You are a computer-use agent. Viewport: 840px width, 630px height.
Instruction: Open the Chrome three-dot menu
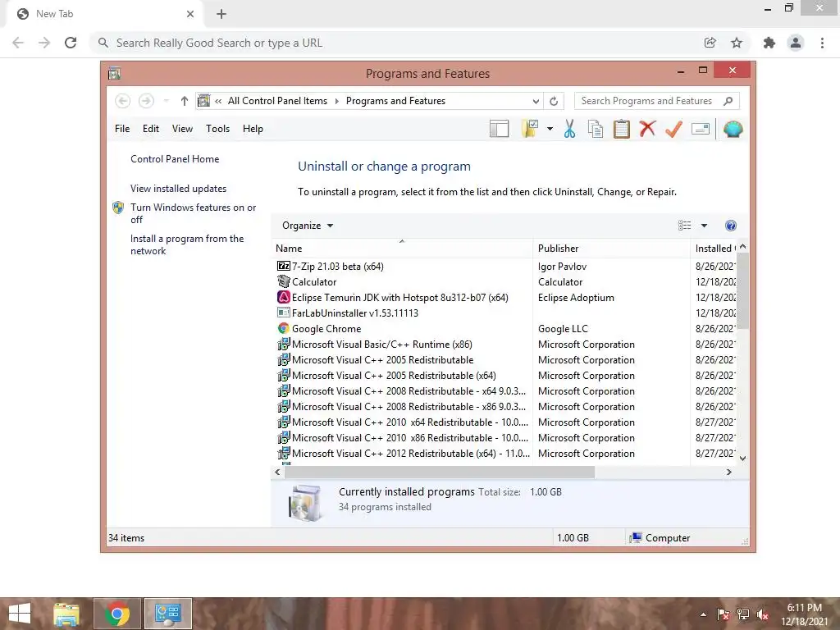point(822,43)
